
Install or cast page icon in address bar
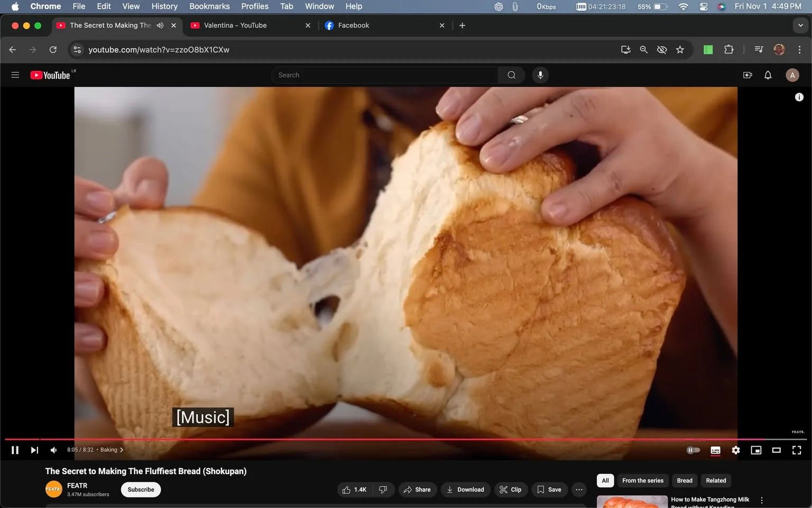coord(626,50)
